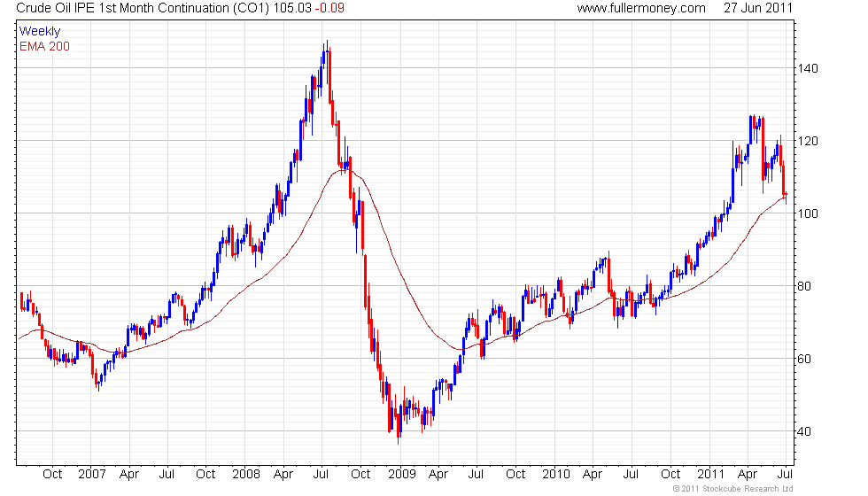Screen dimensions: 868x496
Task: Click the 'Oct' label just before 2009
Action: pos(361,475)
